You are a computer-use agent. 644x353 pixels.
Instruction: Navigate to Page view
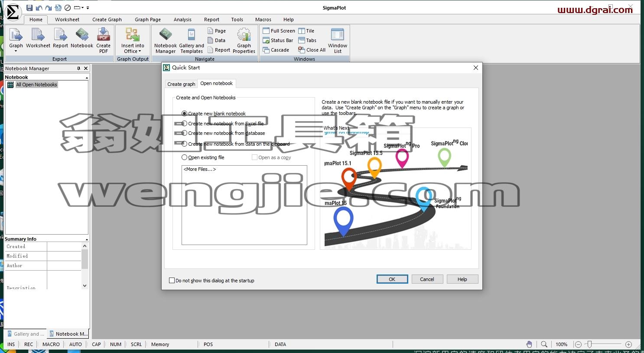[217, 31]
